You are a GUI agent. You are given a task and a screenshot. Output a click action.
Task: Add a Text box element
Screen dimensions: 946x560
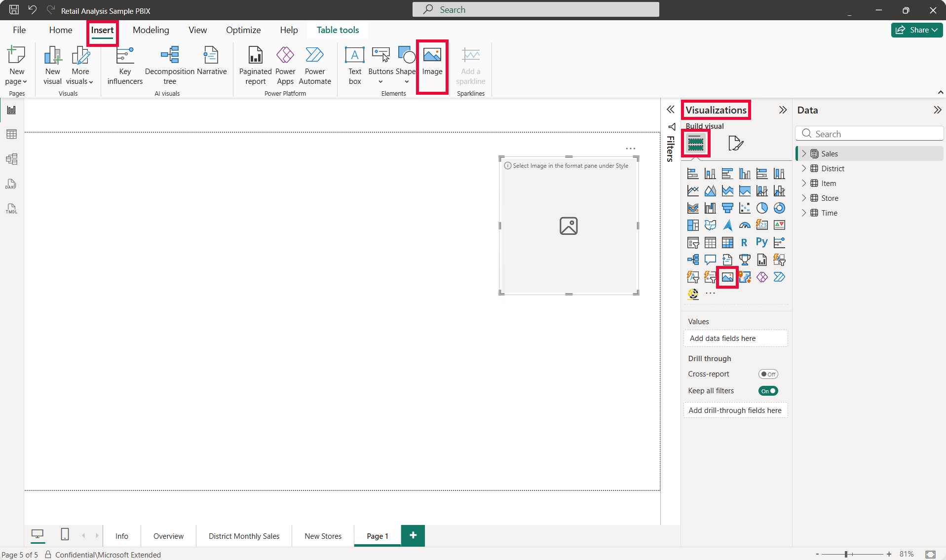[354, 66]
